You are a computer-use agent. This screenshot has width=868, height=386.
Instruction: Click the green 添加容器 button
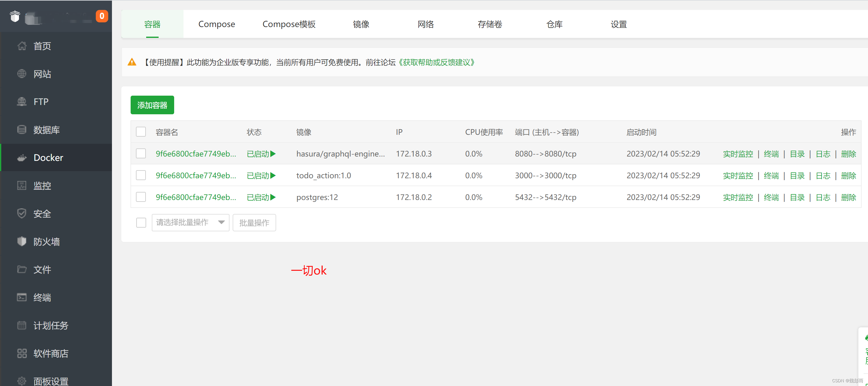tap(152, 105)
